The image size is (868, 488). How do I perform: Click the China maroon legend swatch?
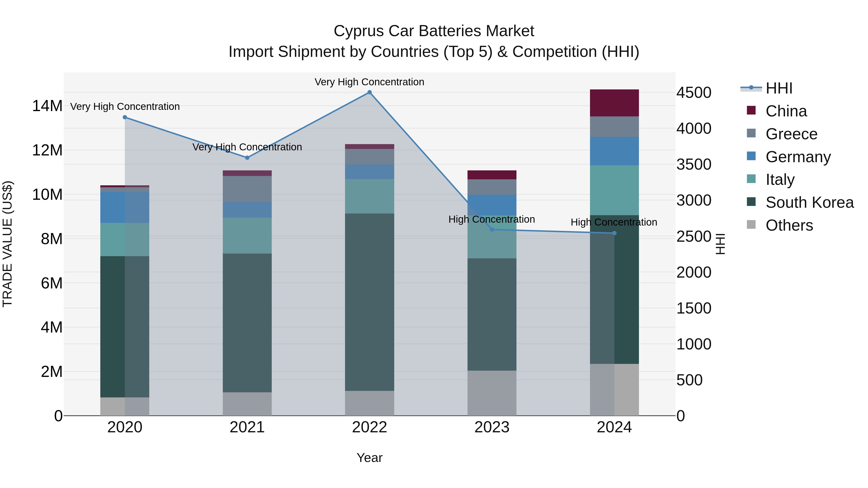[x=751, y=110]
